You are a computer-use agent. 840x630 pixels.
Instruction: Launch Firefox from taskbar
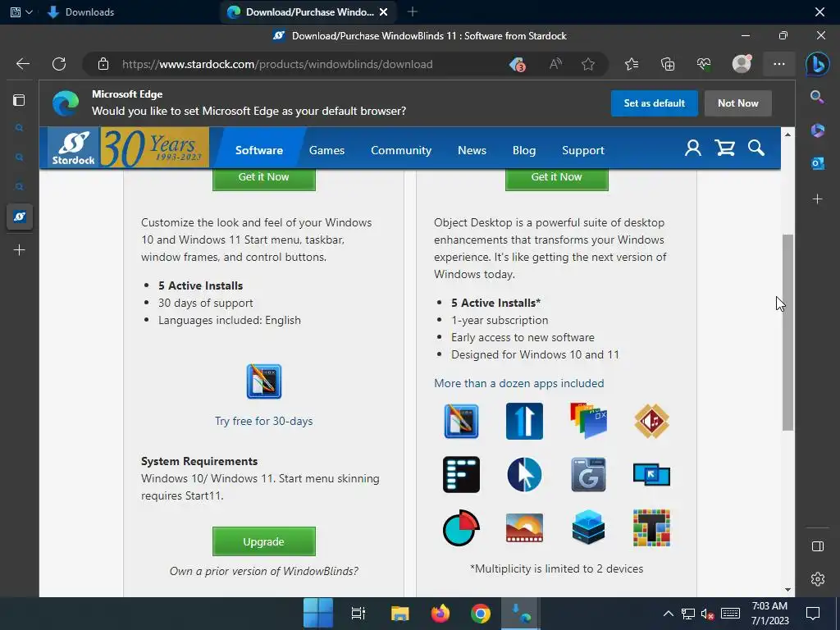pyautogui.click(x=441, y=614)
